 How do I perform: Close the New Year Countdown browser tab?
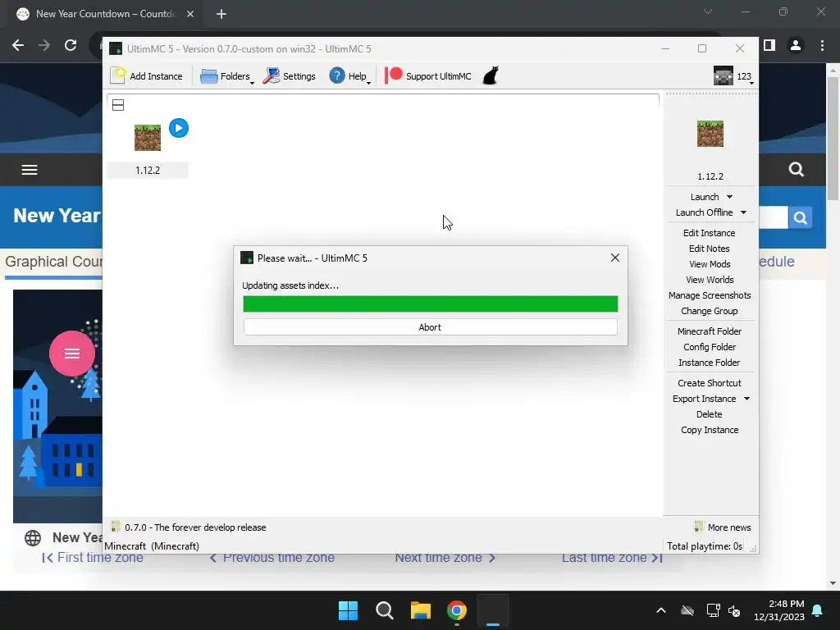(190, 14)
